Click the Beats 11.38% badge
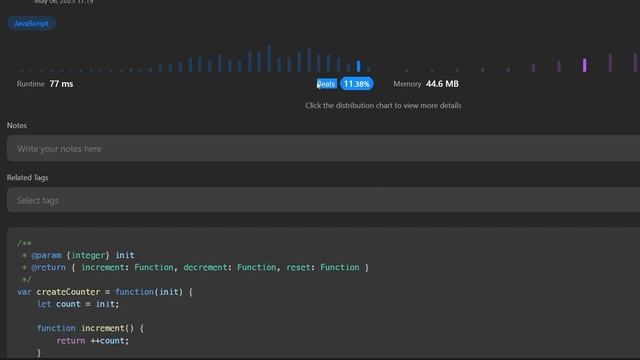 click(356, 84)
